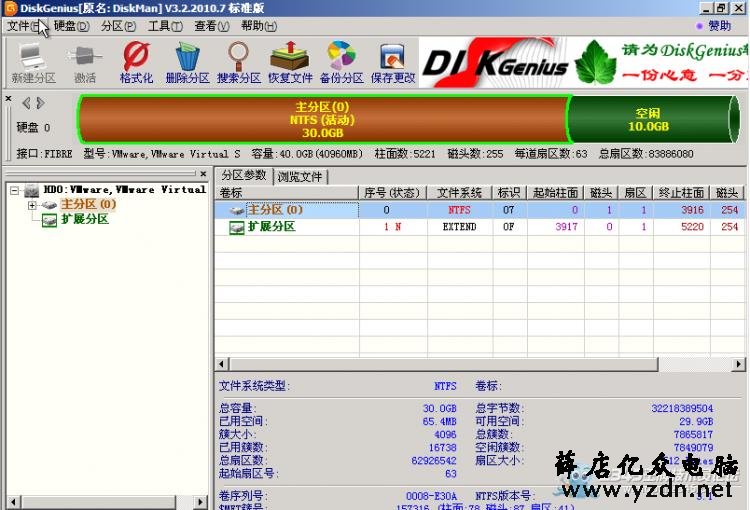The image size is (750, 510).
Task: Click the 恢复文件 restore icon
Action: click(x=290, y=63)
